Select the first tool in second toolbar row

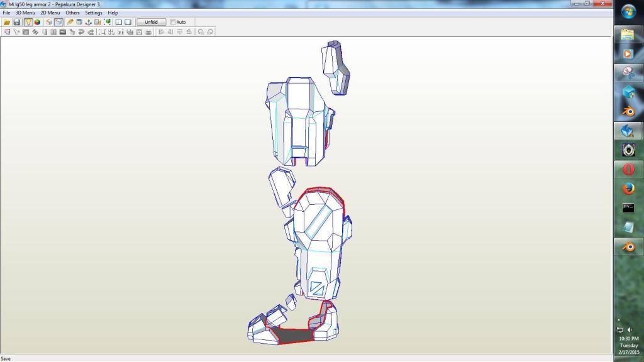[7, 31]
